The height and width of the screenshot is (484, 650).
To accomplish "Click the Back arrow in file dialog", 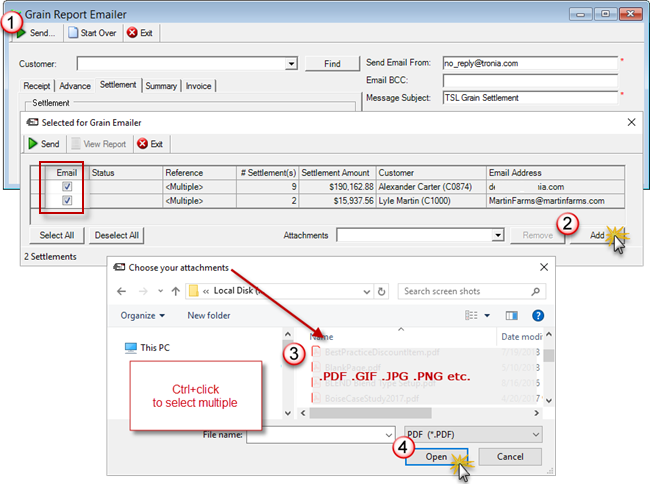I will [x=121, y=291].
